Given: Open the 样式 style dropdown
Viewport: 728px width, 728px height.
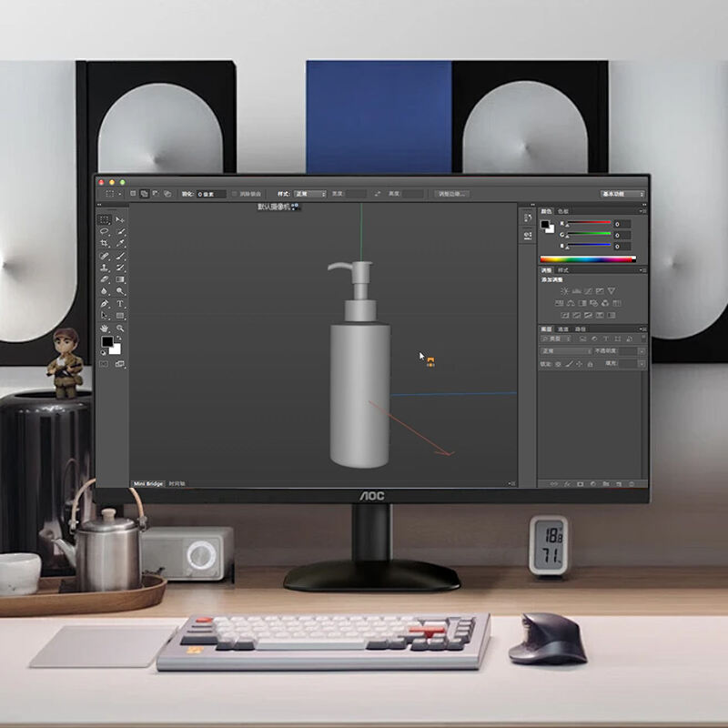Looking at the screenshot, I should pos(310,194).
